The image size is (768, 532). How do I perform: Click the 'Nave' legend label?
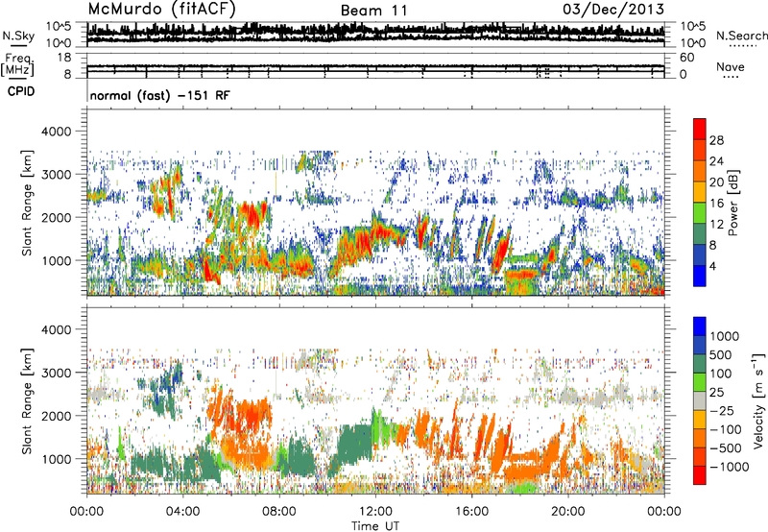[x=731, y=66]
